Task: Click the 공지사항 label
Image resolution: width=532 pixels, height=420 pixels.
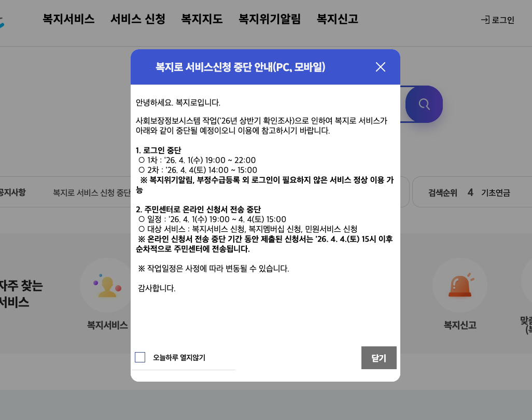Action: point(12,192)
